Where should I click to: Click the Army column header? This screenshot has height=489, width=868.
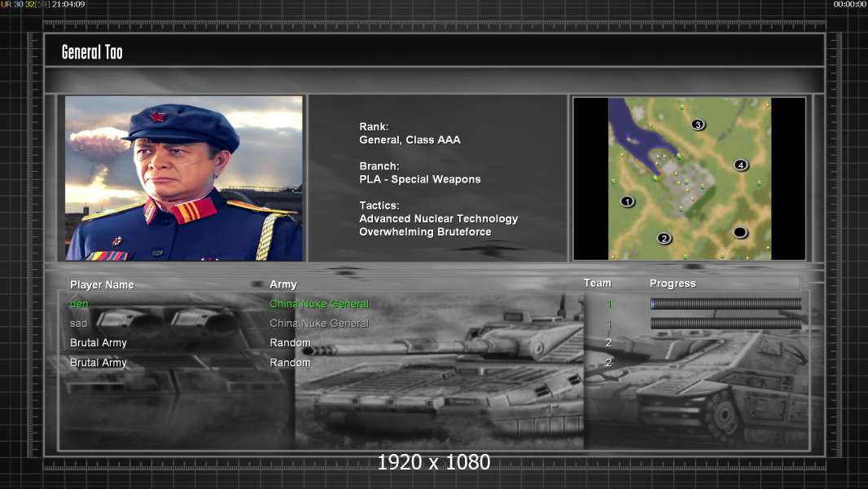click(x=283, y=284)
